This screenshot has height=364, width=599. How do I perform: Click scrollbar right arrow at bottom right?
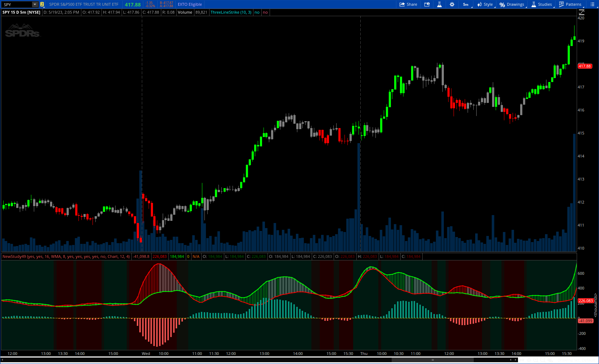point(515,360)
